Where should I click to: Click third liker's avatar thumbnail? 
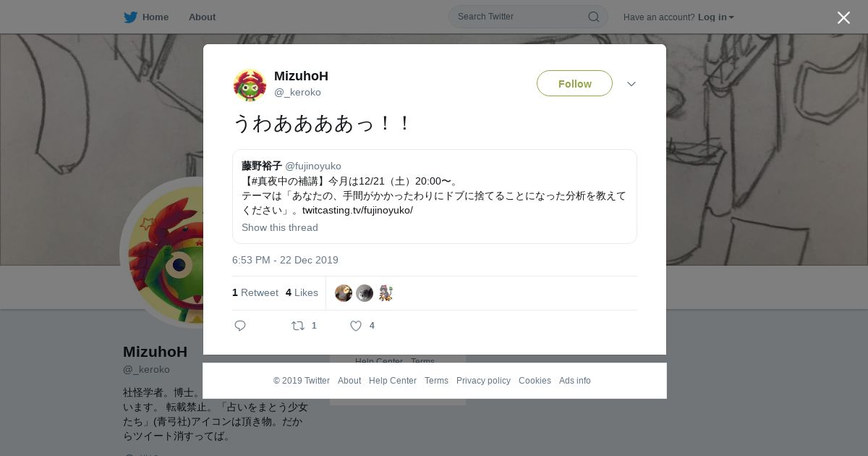[386, 293]
